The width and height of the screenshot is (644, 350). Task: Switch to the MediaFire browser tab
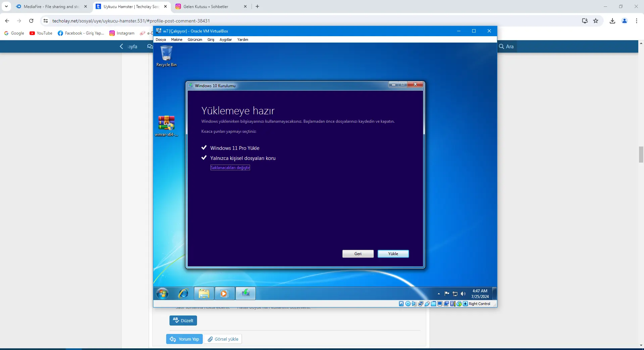[51, 6]
